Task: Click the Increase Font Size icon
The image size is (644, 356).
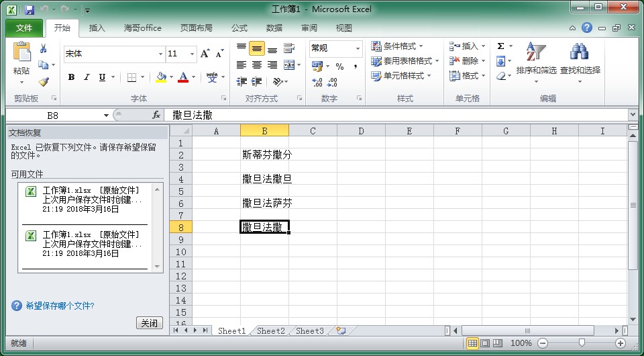Action: pyautogui.click(x=205, y=54)
